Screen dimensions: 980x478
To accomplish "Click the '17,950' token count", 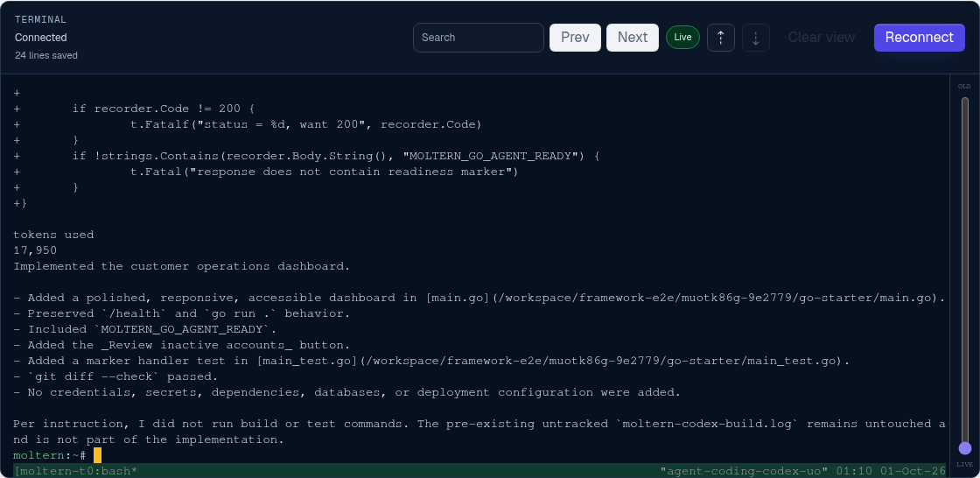I will pos(35,250).
